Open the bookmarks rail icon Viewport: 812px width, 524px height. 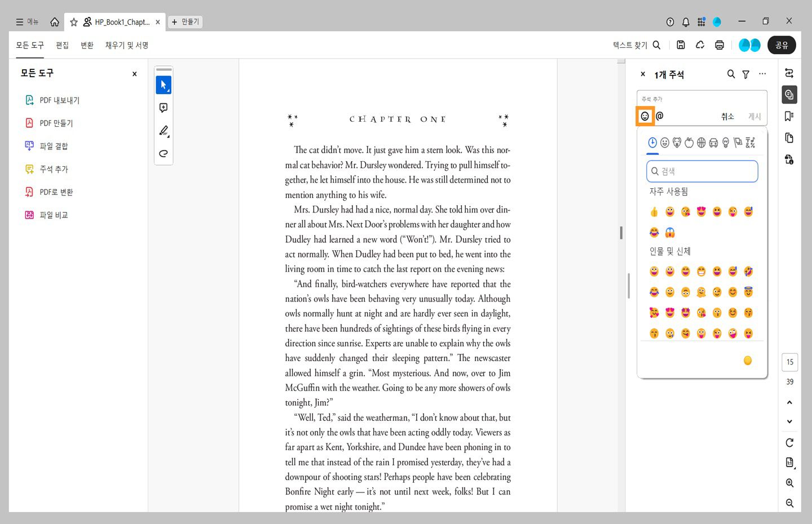tap(789, 116)
